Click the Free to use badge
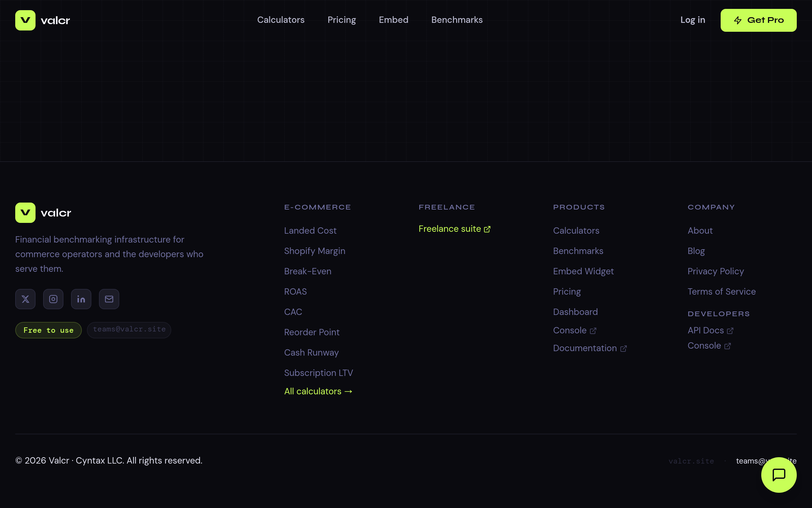Screen dimensions: 812x508 point(48,330)
